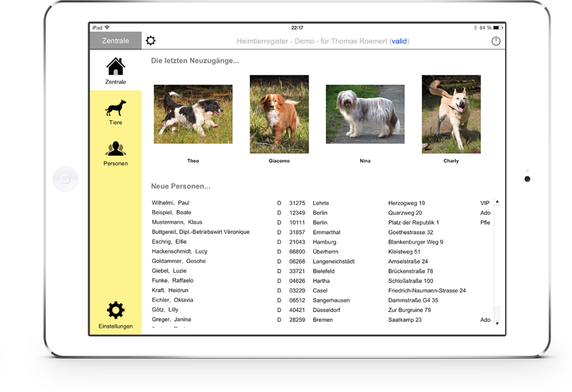Tap the Bluetooth status icon
The image size is (572, 392).
pos(475,28)
